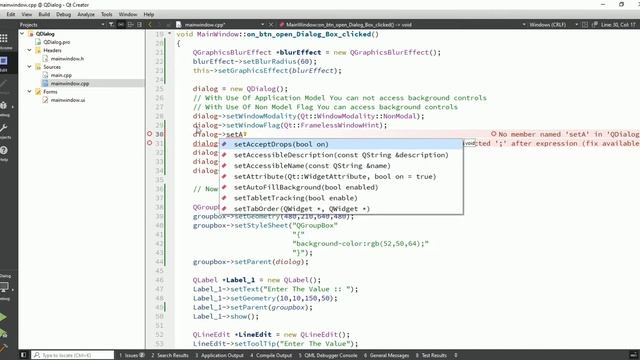Build project using hammer icon
Image resolution: width=640 pixels, height=360 pixels.
tap(3, 348)
